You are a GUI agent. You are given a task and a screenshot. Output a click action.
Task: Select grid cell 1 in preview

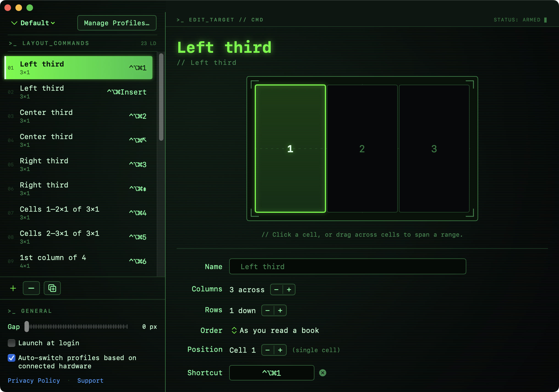click(x=290, y=149)
